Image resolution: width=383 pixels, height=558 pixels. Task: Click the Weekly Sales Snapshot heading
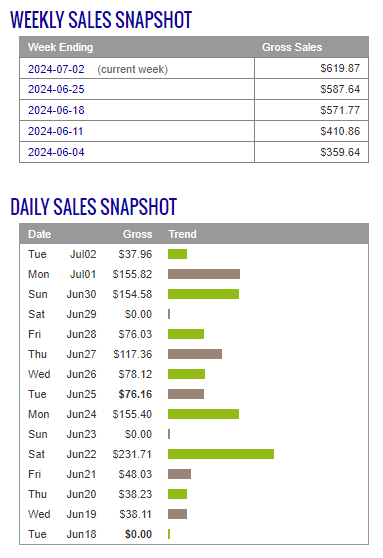pos(101,20)
